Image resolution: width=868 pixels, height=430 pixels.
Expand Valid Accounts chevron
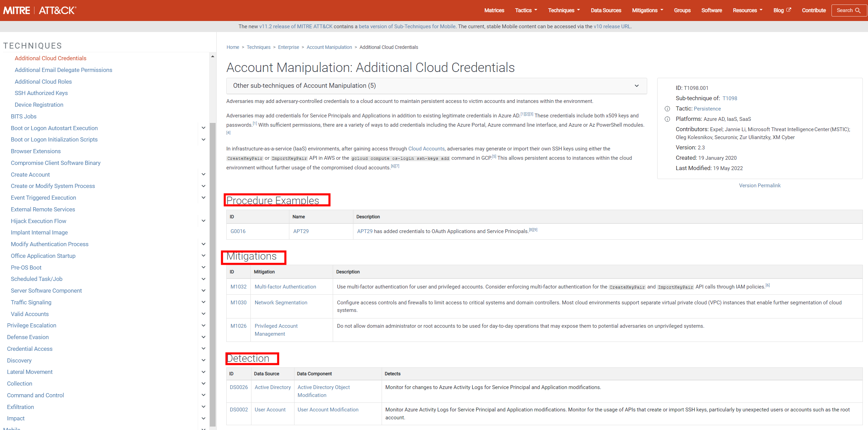click(x=204, y=314)
